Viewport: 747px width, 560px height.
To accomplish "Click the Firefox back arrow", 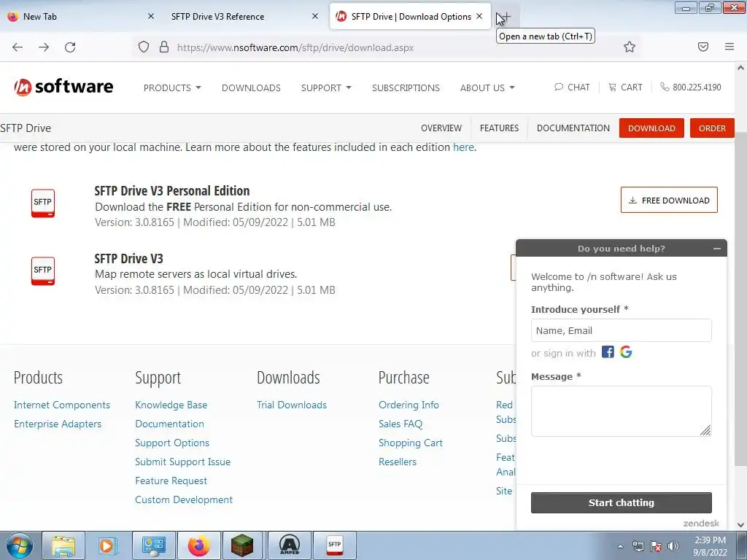I will [18, 47].
